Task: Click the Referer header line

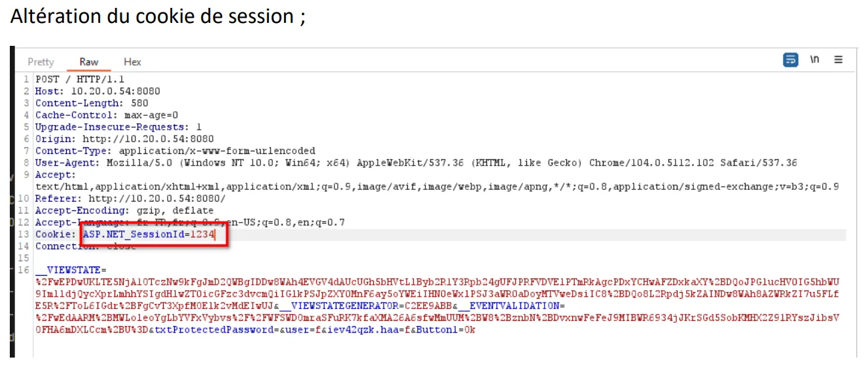Action: 130,198
